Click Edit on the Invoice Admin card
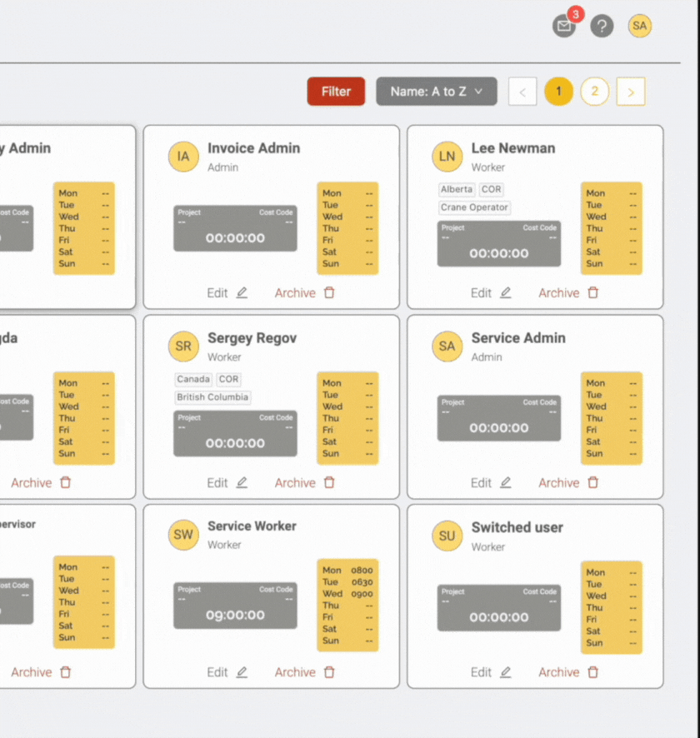Screen dimensions: 700x738 coord(217,292)
